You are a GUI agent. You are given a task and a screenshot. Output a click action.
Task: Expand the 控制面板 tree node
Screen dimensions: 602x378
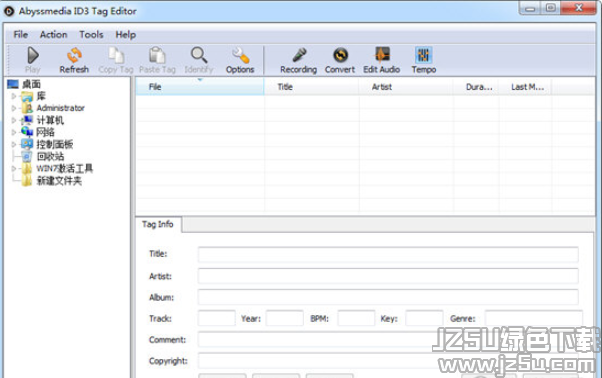click(x=14, y=145)
